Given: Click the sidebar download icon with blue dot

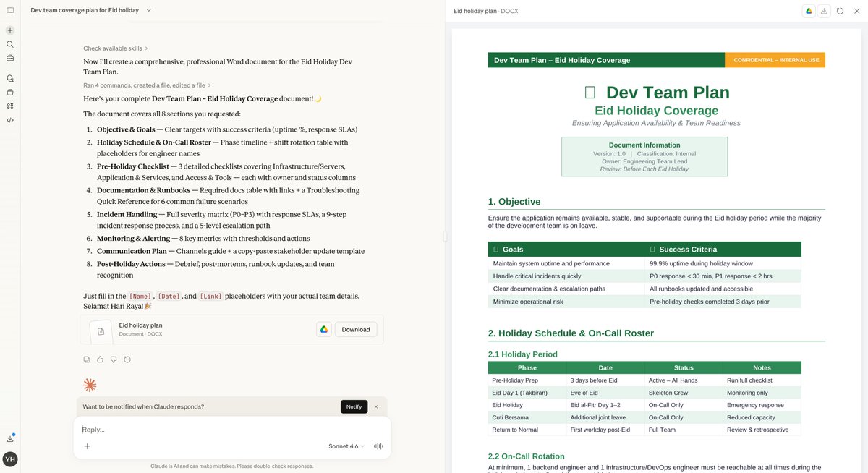Looking at the screenshot, I should pyautogui.click(x=10, y=438).
